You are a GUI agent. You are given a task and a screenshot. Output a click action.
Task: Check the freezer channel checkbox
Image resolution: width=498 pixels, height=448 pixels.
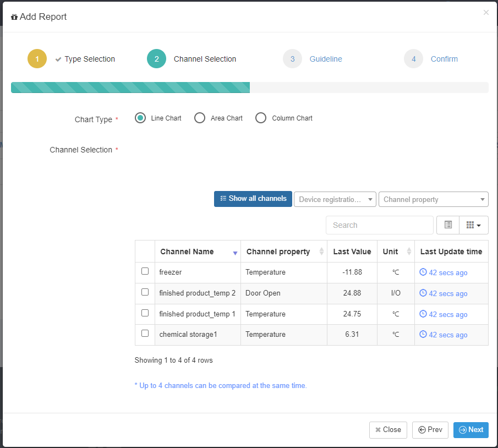point(145,271)
